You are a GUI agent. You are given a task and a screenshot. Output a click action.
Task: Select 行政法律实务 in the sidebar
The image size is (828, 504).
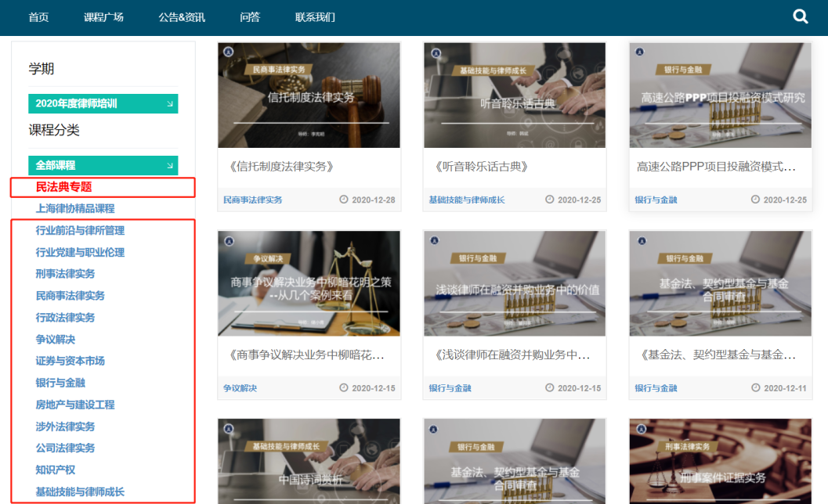tap(65, 317)
